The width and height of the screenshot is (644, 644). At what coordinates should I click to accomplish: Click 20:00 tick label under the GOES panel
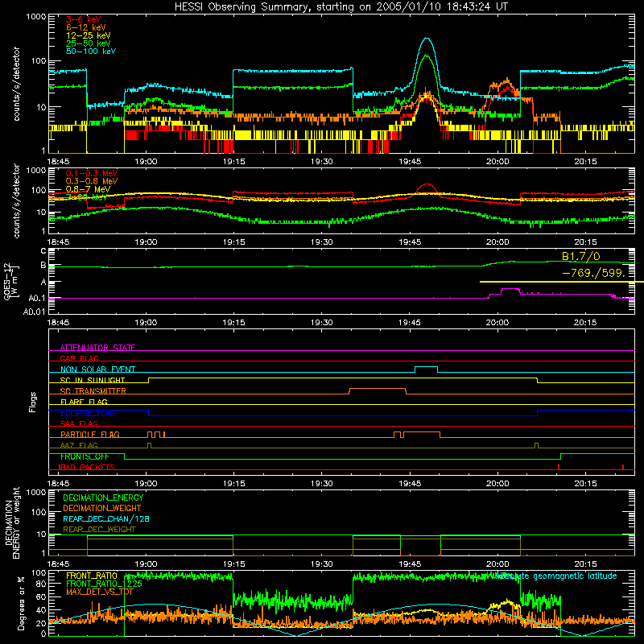pos(497,323)
